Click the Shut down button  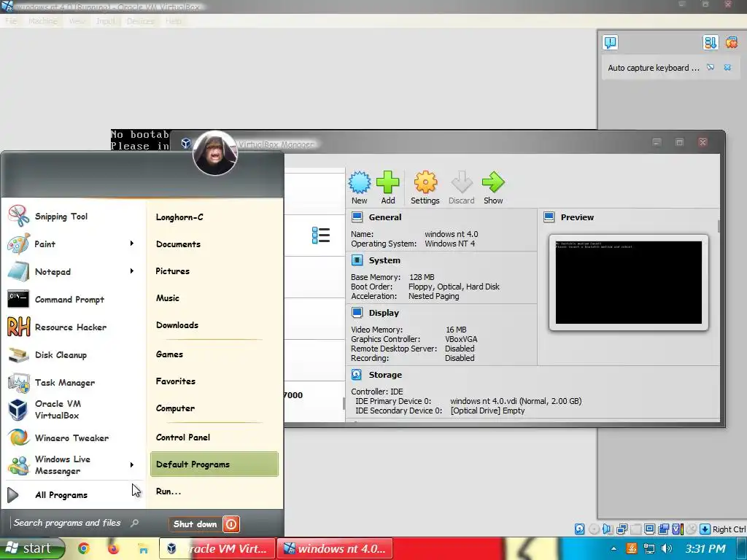[196, 524]
